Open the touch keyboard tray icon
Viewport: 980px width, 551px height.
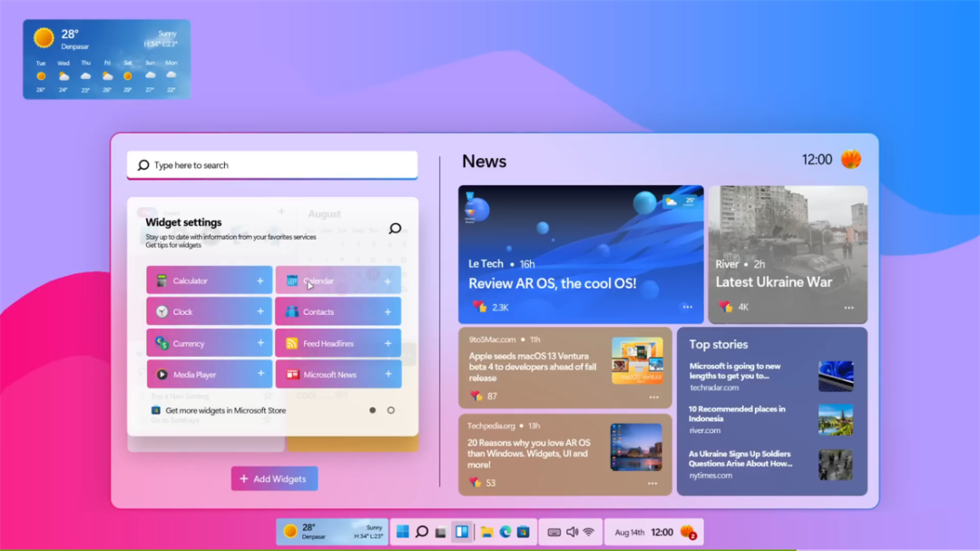click(x=554, y=532)
